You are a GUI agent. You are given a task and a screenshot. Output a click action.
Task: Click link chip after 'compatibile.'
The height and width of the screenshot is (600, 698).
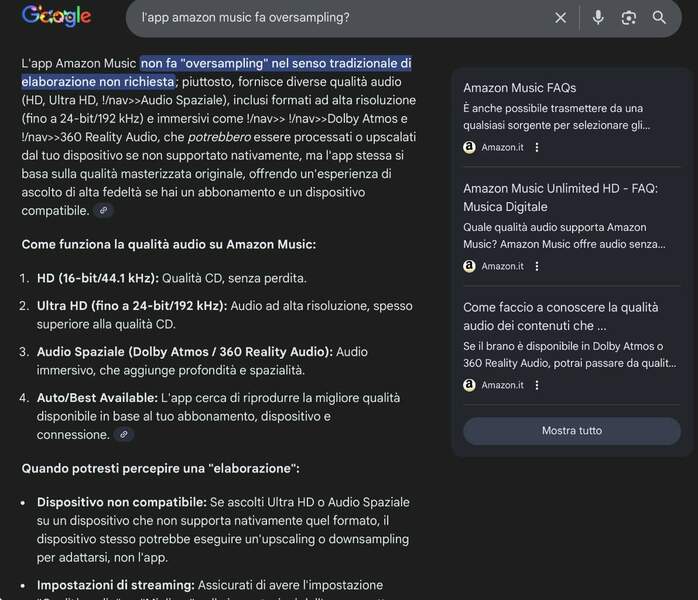click(x=103, y=211)
